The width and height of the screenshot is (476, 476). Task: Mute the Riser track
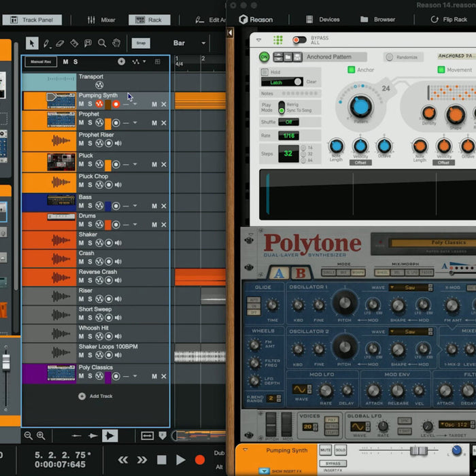point(81,299)
